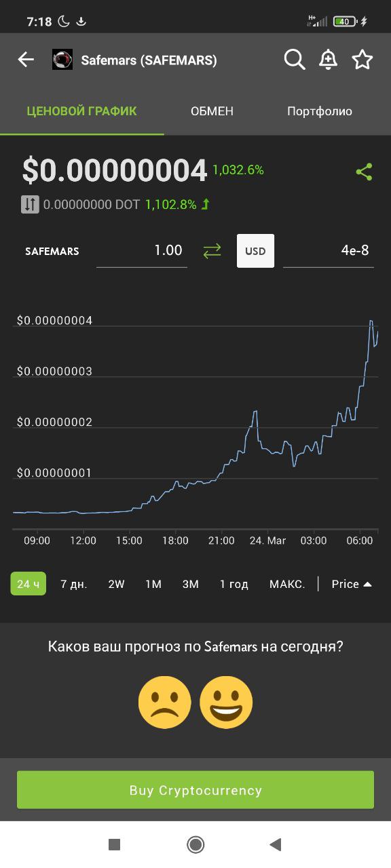391x868 pixels.
Task: Switch to ОБМЕН tab
Action: coord(212,111)
